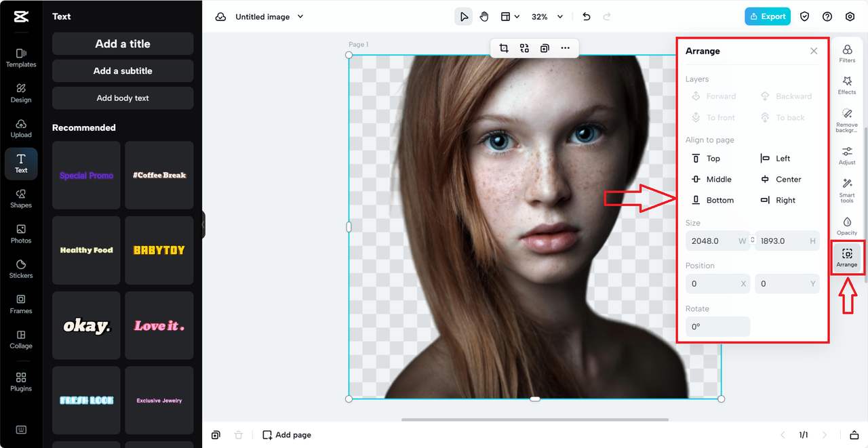Align image to Center of page

click(781, 180)
